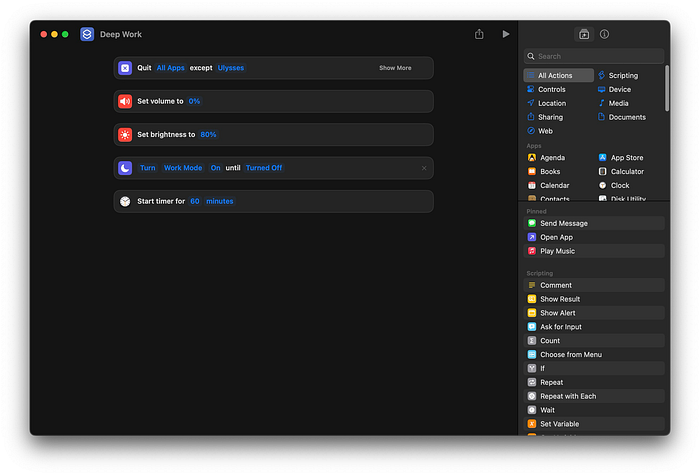
Task: Click the Set brightness sun icon
Action: pos(125,134)
